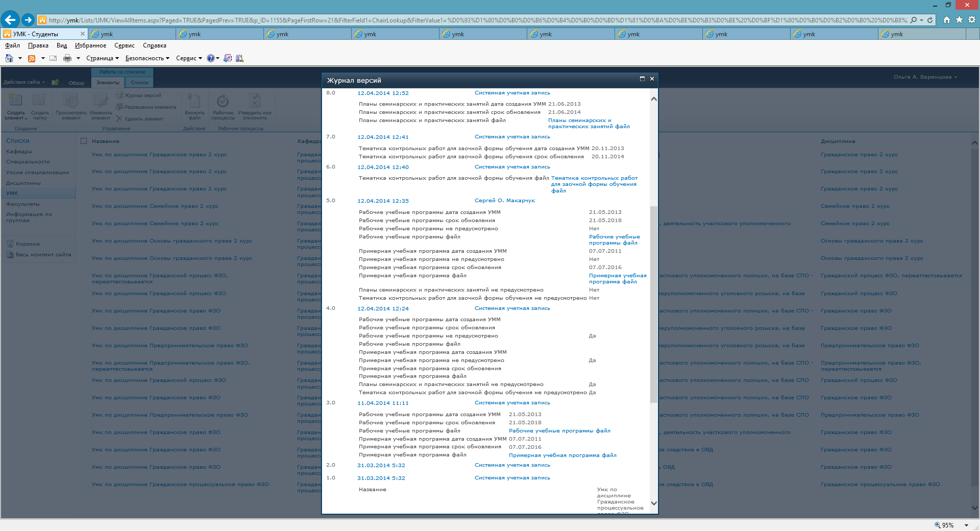Click the Workflows ribbon icon
The height and width of the screenshot is (531, 980).
coord(223,100)
